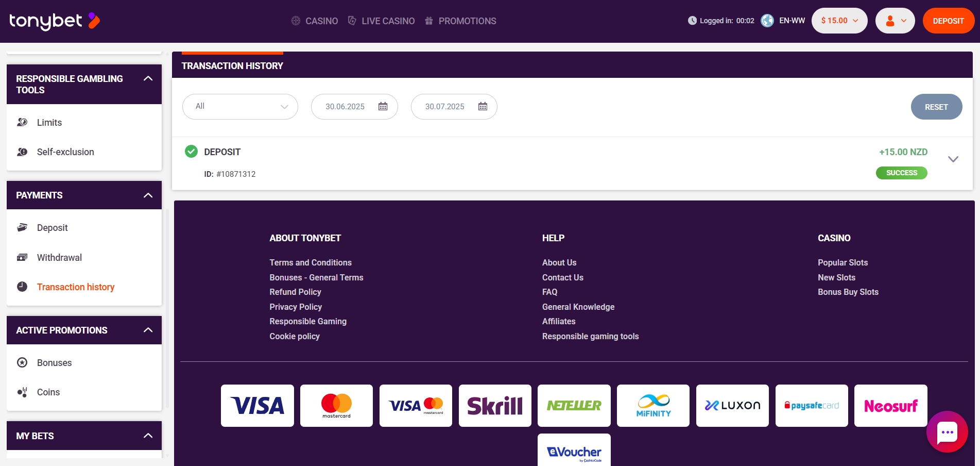This screenshot has width=980, height=466.
Task: Go to Limits in sidebar
Action: pos(49,122)
